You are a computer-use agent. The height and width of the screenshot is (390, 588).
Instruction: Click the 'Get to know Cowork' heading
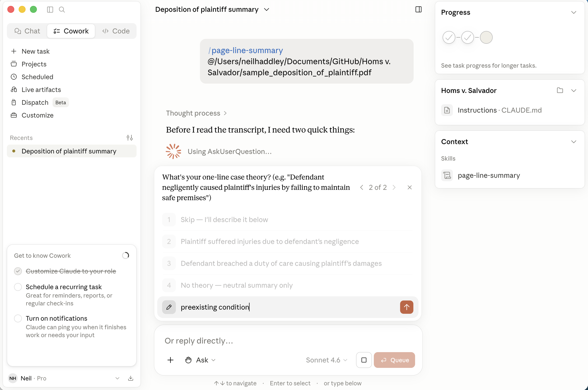coord(42,255)
